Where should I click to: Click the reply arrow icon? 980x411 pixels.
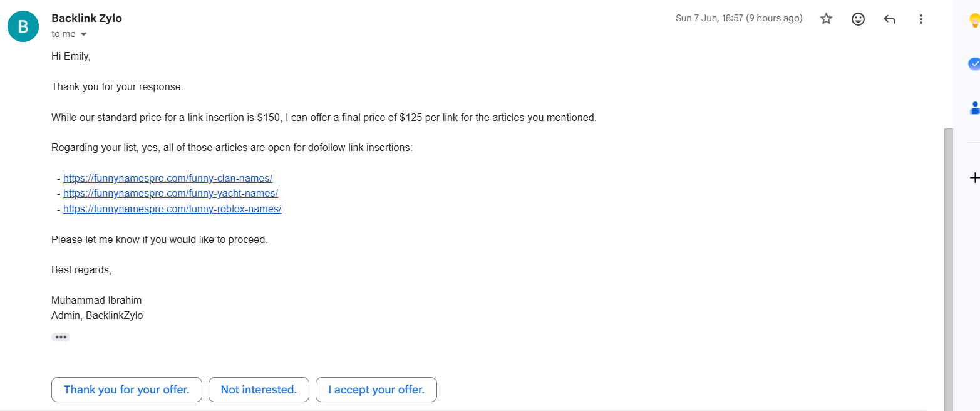[x=889, y=19]
